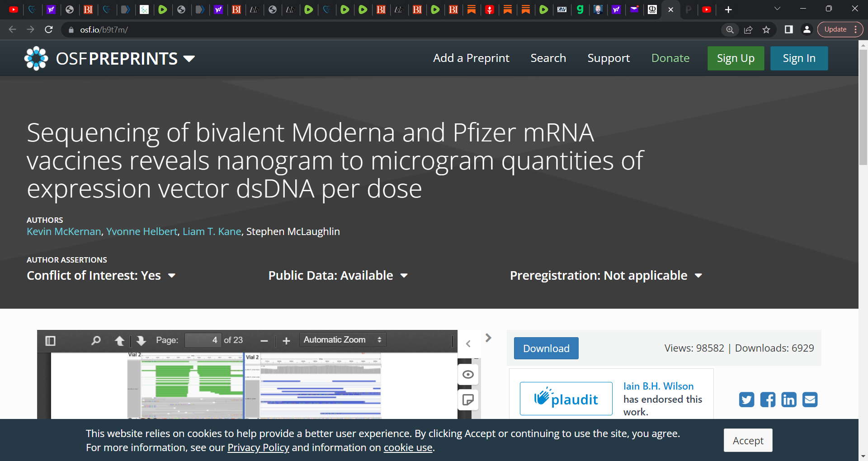This screenshot has width=868, height=461.
Task: Close the current active tab
Action: [x=670, y=9]
